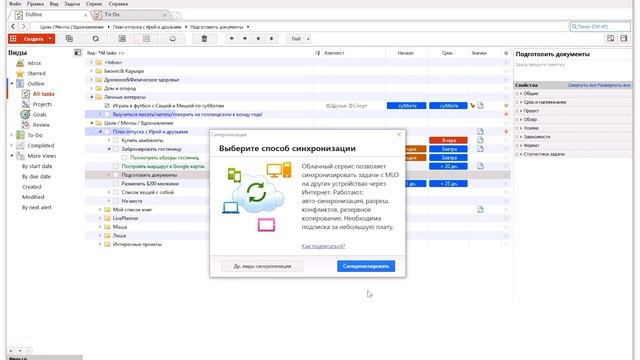This screenshot has height=360, width=640.
Task: Check the Список вещей с собой checkbox
Action: (116, 192)
